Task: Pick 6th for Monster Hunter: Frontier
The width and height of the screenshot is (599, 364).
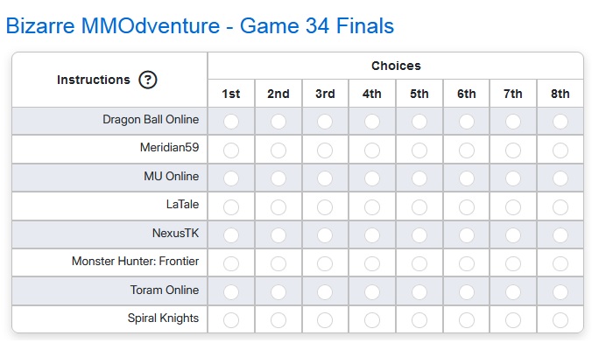Action: (467, 263)
